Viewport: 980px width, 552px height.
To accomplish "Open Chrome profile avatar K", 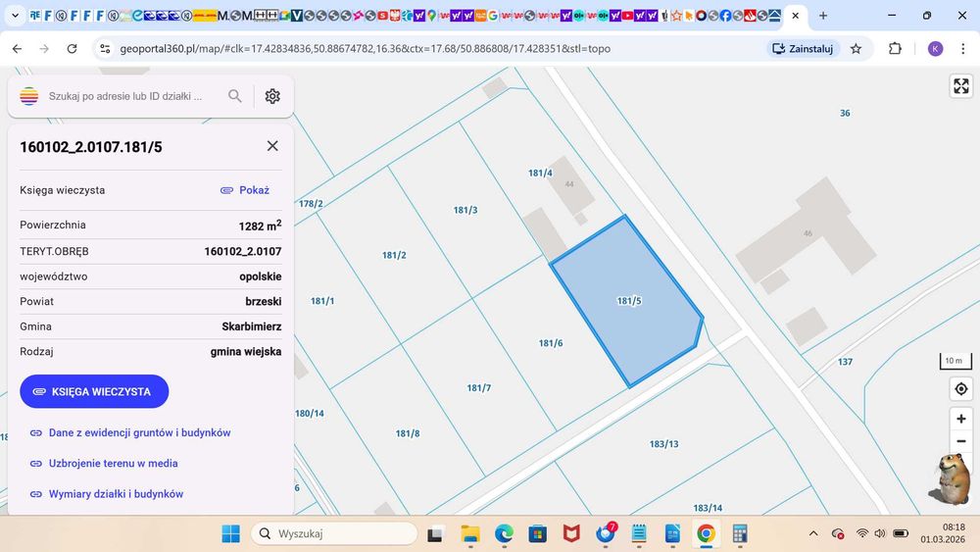I will coord(935,49).
